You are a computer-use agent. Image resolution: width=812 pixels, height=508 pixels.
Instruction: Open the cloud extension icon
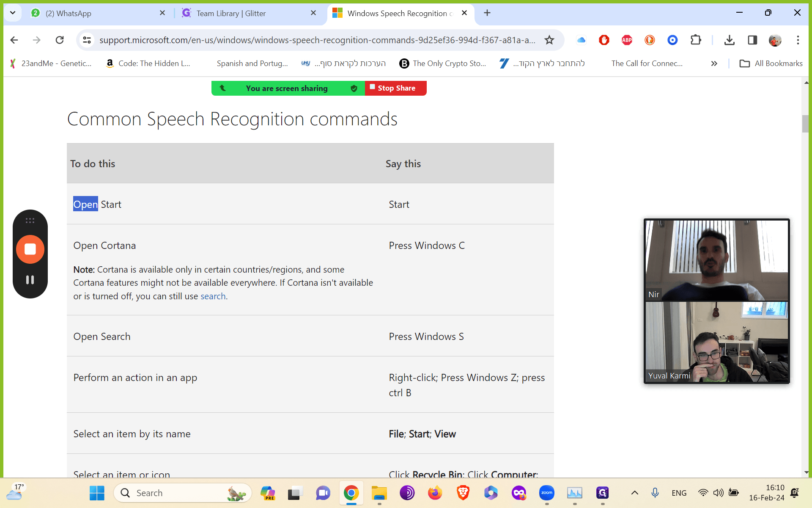point(581,40)
